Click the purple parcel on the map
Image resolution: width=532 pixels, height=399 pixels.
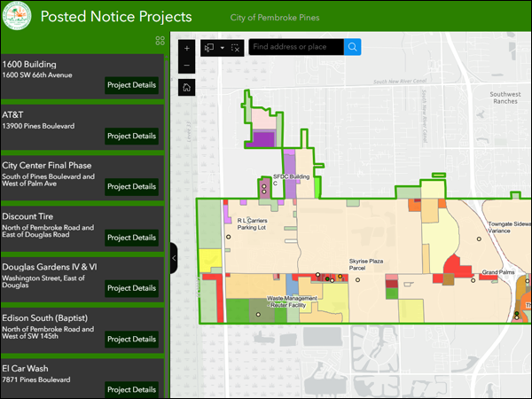[263, 137]
